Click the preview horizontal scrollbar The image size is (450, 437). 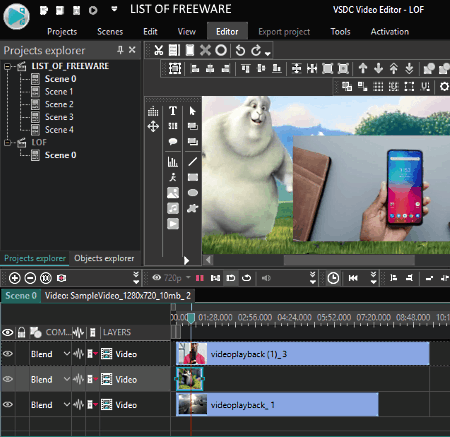(349, 260)
